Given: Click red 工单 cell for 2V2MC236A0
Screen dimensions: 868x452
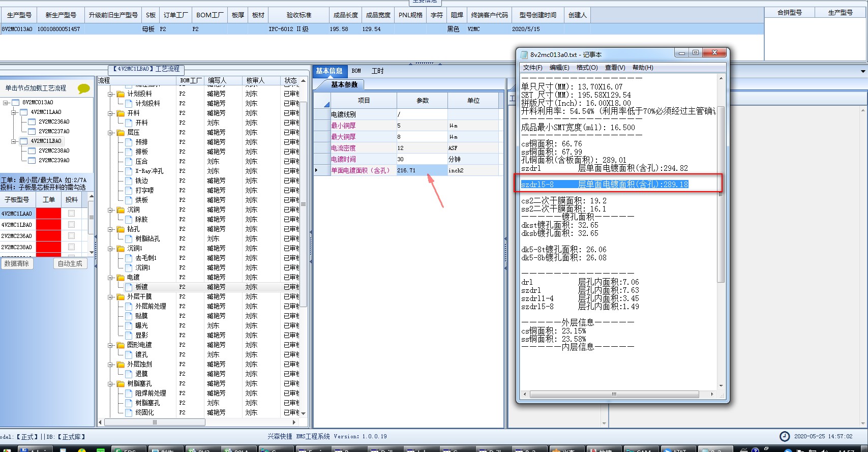Looking at the screenshot, I should point(49,236).
